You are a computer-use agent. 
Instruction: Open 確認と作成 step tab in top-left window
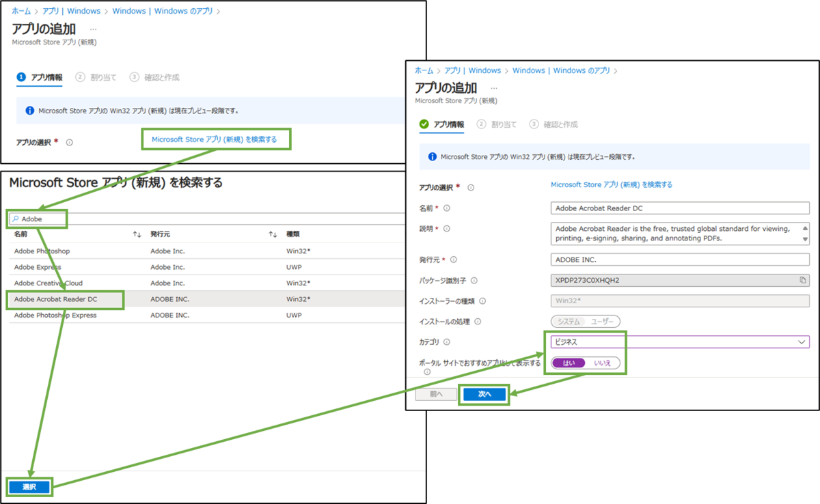(x=154, y=77)
